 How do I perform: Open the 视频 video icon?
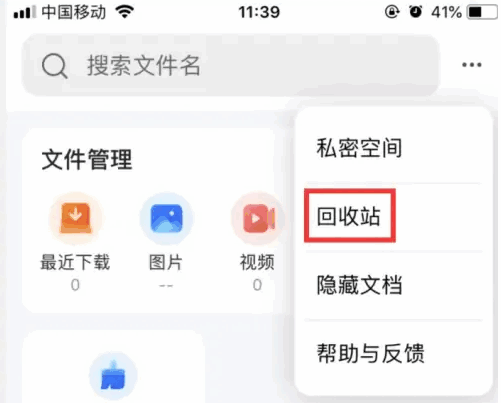tap(258, 218)
